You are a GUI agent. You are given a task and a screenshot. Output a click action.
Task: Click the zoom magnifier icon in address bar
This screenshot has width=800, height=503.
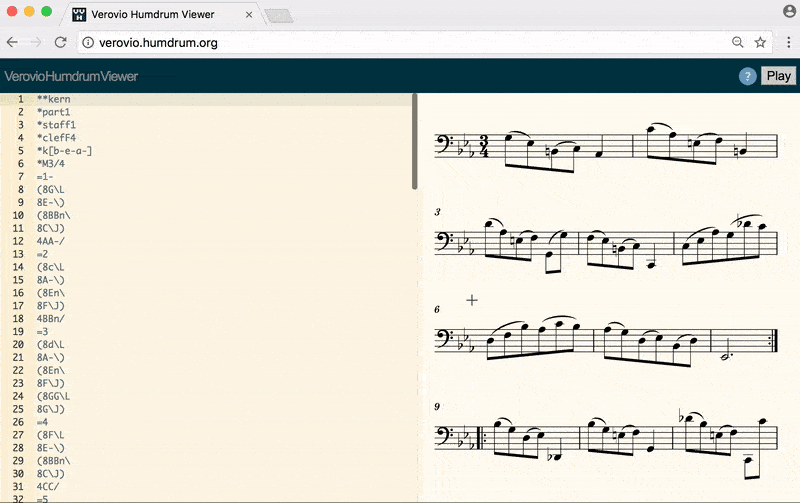coord(737,42)
